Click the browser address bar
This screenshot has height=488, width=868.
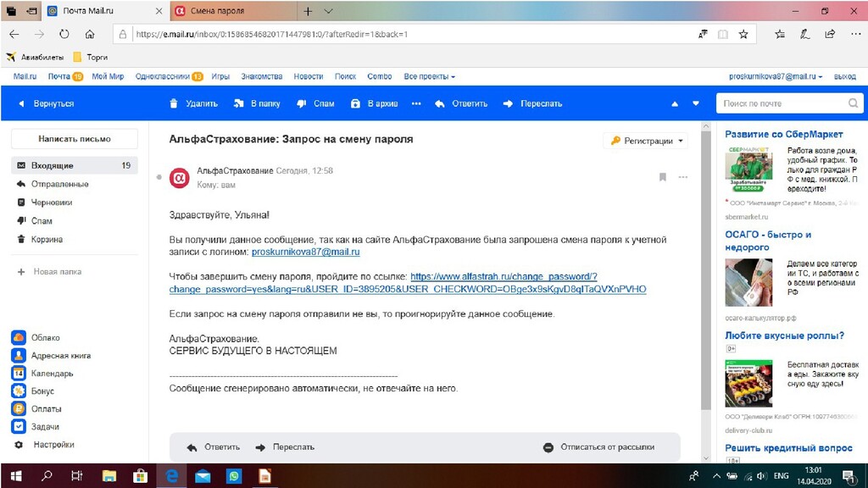click(x=409, y=34)
